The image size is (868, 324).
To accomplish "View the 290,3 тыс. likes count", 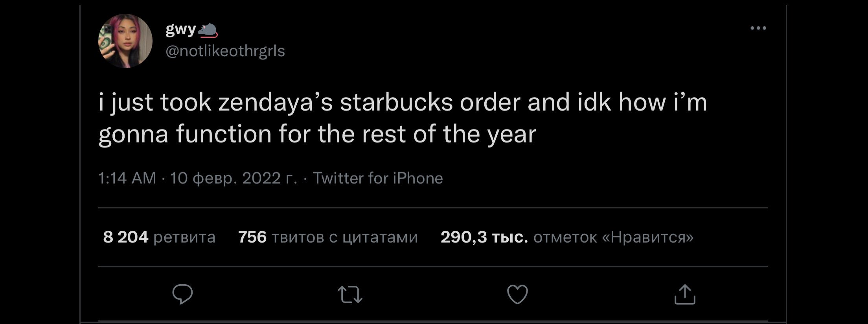I will point(484,237).
